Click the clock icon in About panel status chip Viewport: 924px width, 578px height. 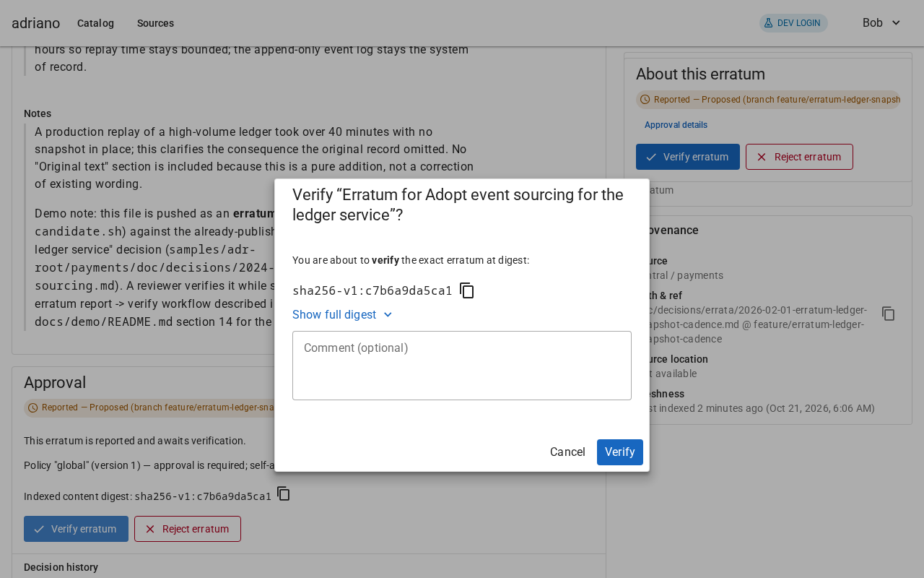[x=645, y=100]
